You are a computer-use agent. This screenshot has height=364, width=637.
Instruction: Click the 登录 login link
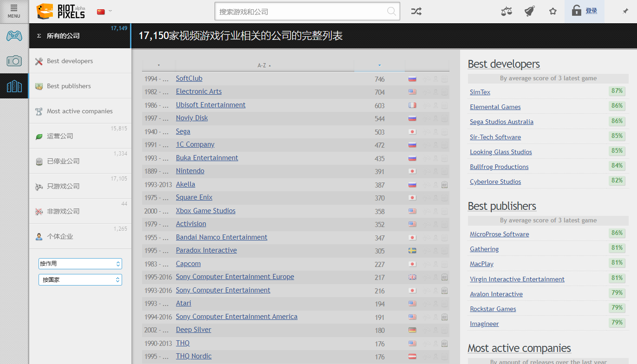(591, 11)
